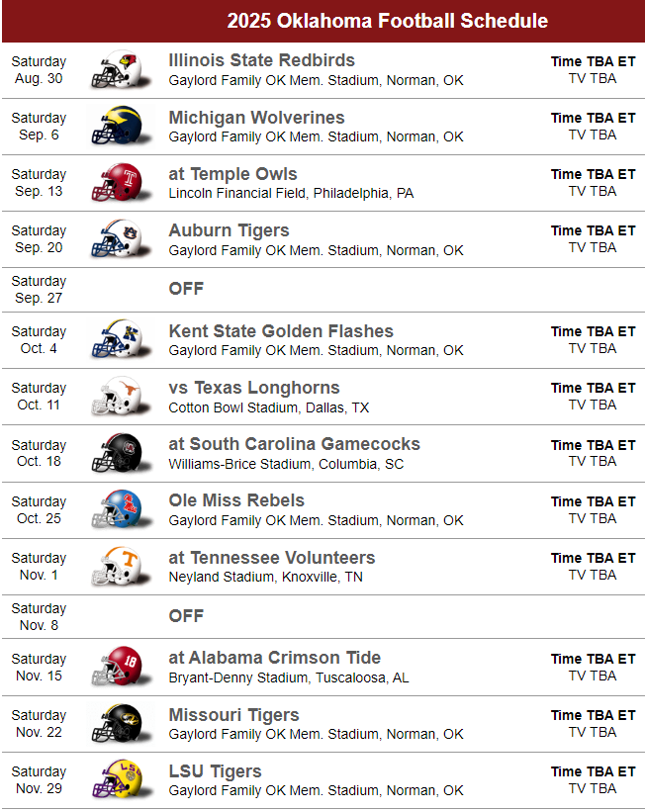
Task: Click the Kent State helmet icon
Action: [x=117, y=340]
